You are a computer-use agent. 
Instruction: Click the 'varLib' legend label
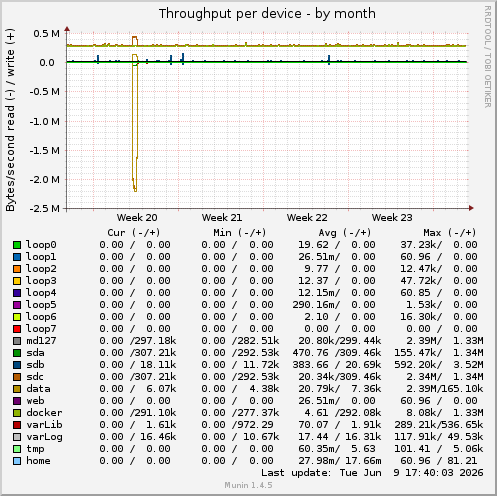coord(44,425)
